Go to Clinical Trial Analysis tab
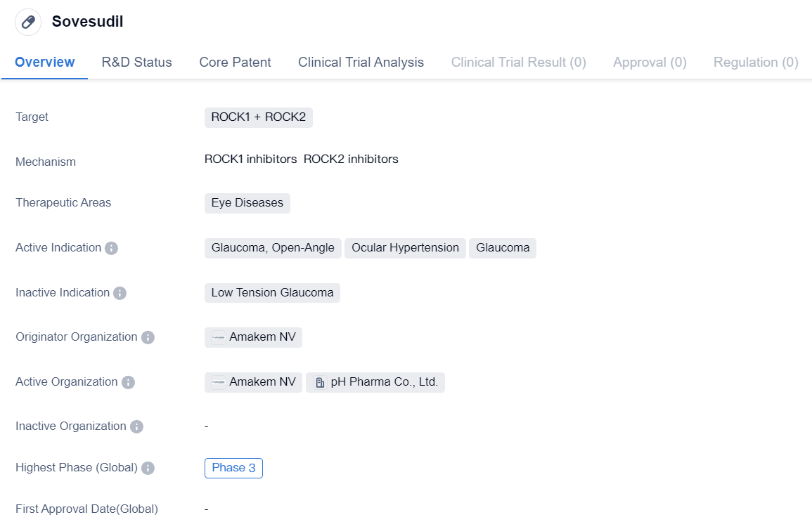 (x=361, y=63)
